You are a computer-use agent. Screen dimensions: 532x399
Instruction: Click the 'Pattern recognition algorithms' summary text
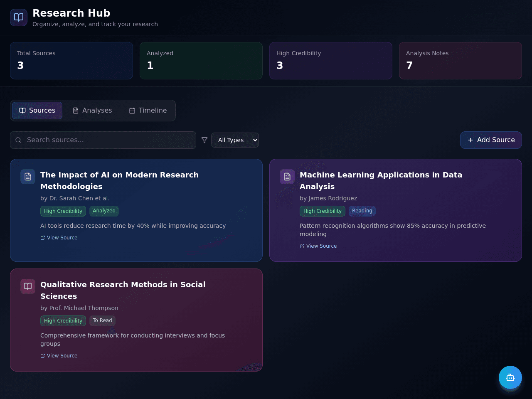393,230
